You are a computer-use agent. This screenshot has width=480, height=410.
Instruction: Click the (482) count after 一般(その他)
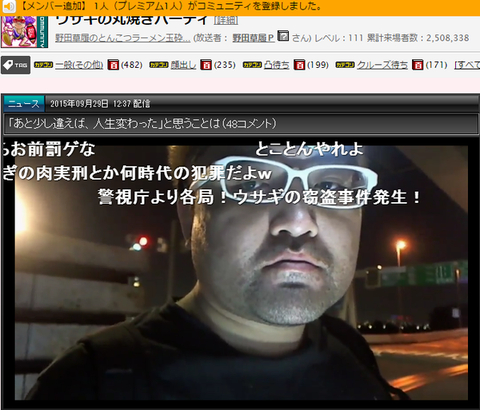coord(132,65)
